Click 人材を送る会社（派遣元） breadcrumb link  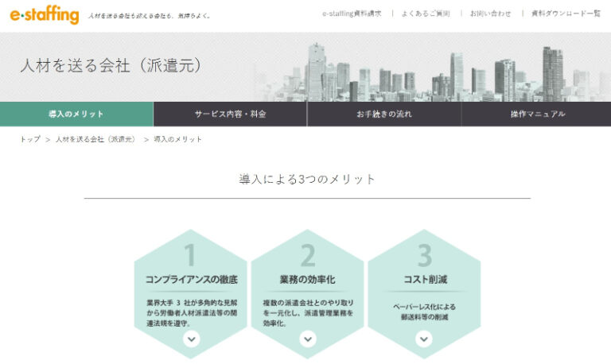pos(95,139)
